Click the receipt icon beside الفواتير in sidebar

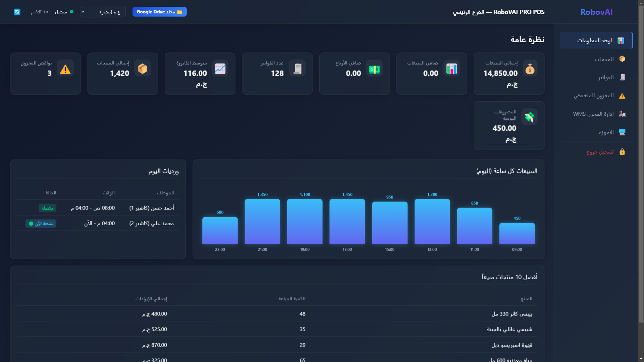(x=622, y=77)
